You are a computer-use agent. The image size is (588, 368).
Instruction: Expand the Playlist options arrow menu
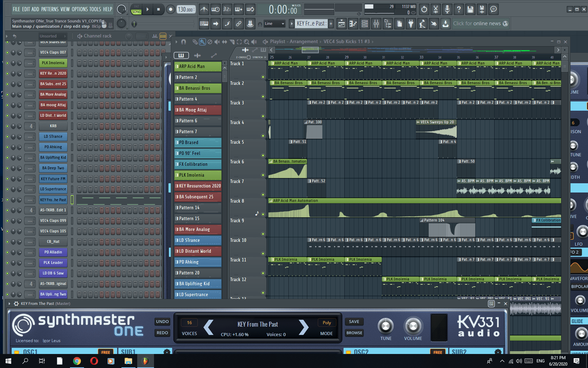[x=176, y=42]
